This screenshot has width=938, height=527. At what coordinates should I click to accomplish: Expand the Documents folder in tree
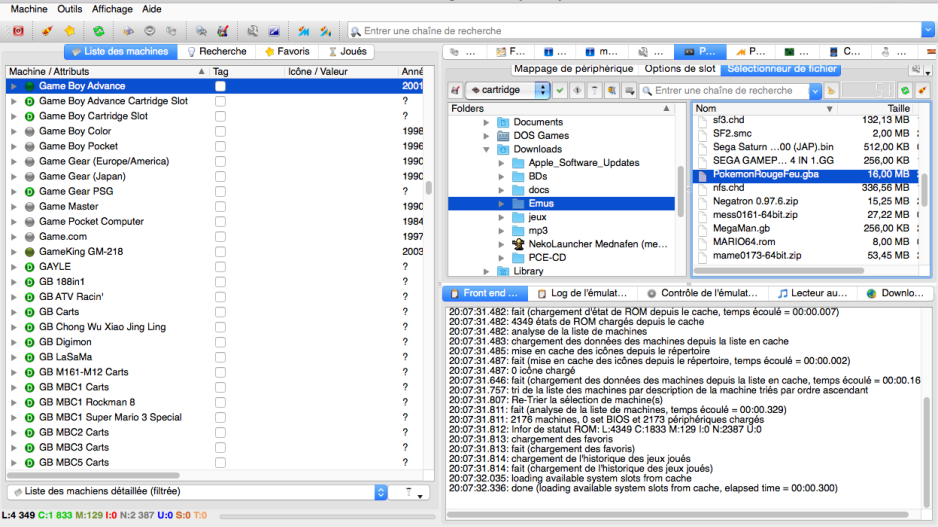[x=487, y=122]
